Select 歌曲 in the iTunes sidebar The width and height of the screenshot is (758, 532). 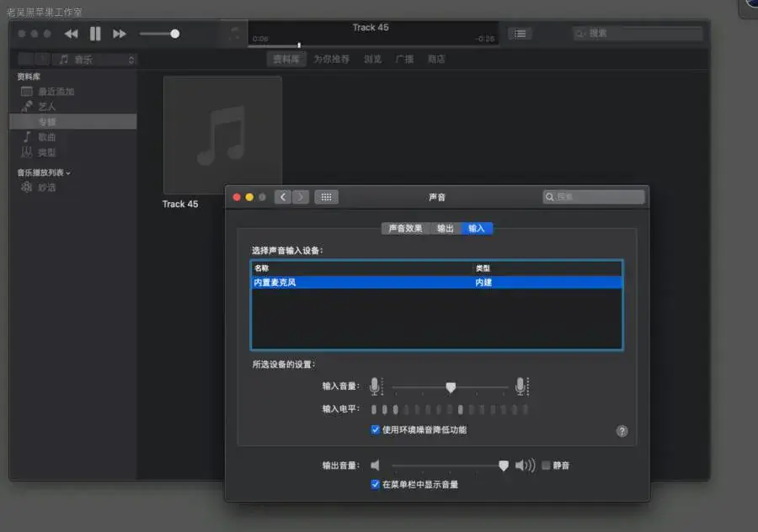72,137
